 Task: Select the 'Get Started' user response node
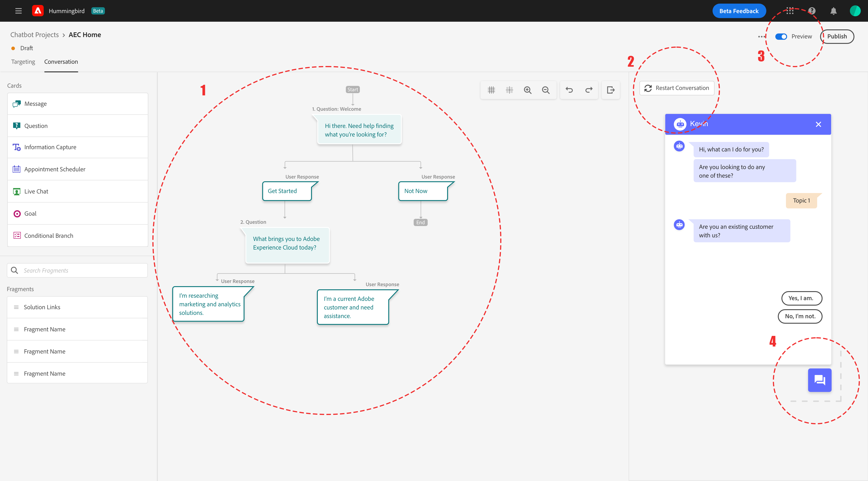[x=287, y=191]
